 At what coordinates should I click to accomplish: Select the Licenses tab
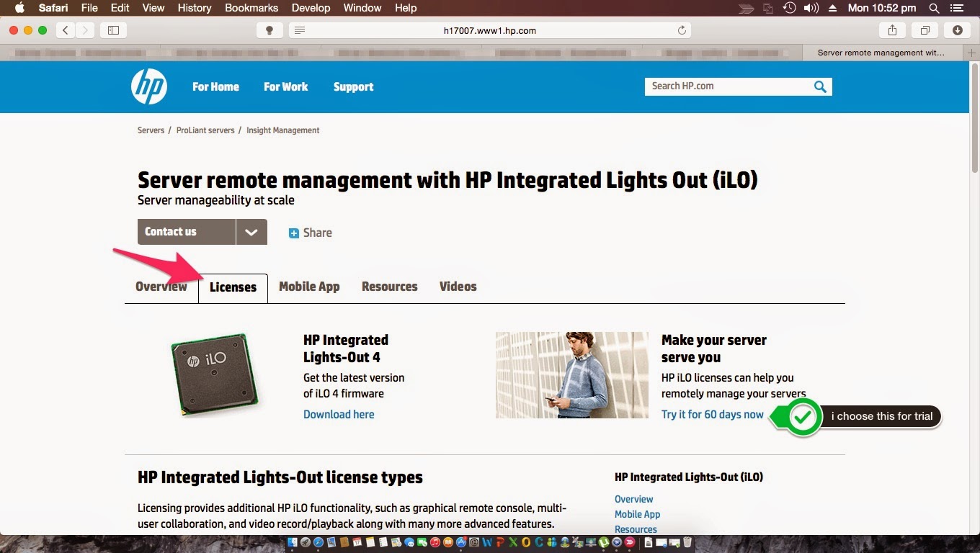[233, 287]
